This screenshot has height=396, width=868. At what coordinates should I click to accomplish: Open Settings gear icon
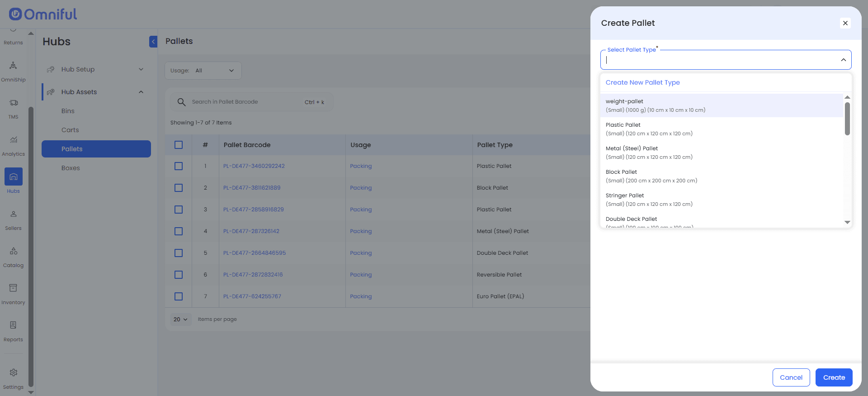(13, 373)
